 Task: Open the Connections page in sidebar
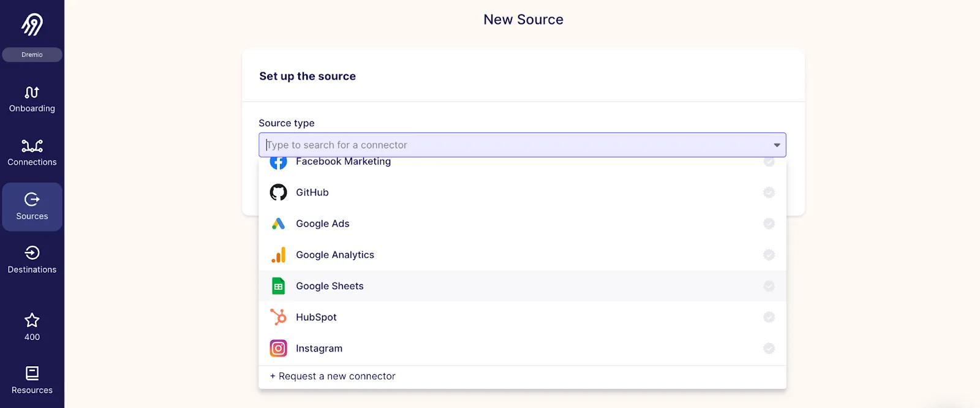click(32, 153)
